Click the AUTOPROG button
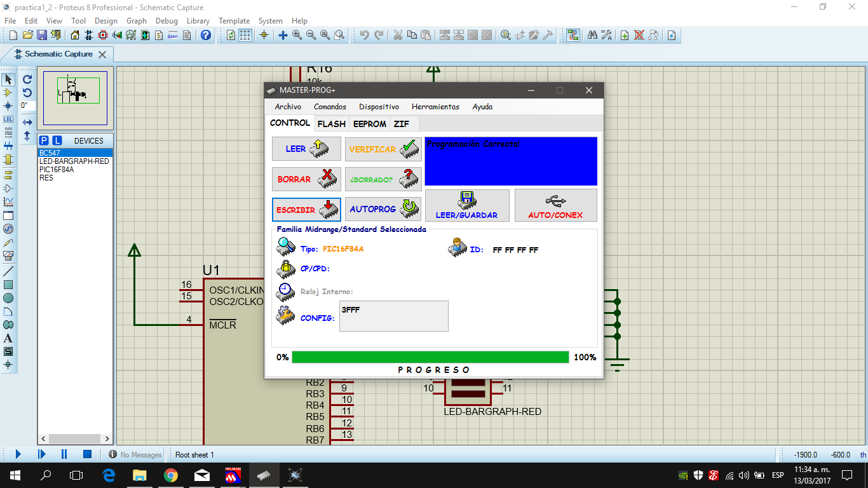This screenshot has width=868, height=488. tap(383, 210)
